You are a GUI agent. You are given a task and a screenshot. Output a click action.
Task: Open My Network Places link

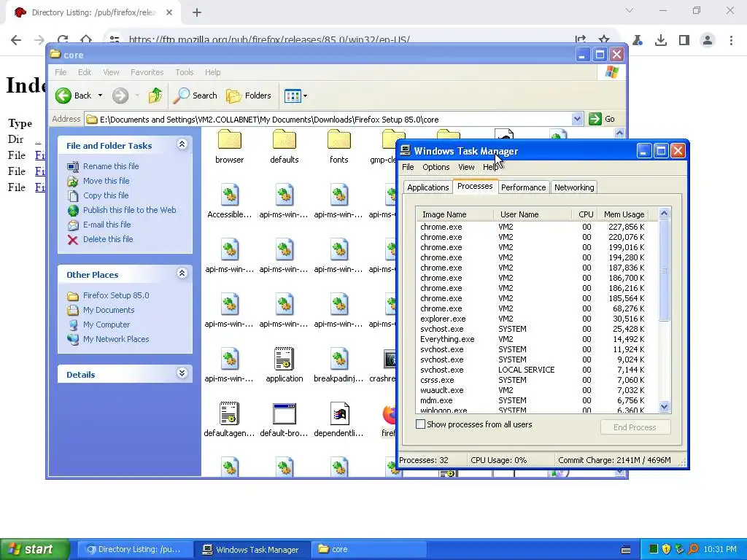[116, 339]
